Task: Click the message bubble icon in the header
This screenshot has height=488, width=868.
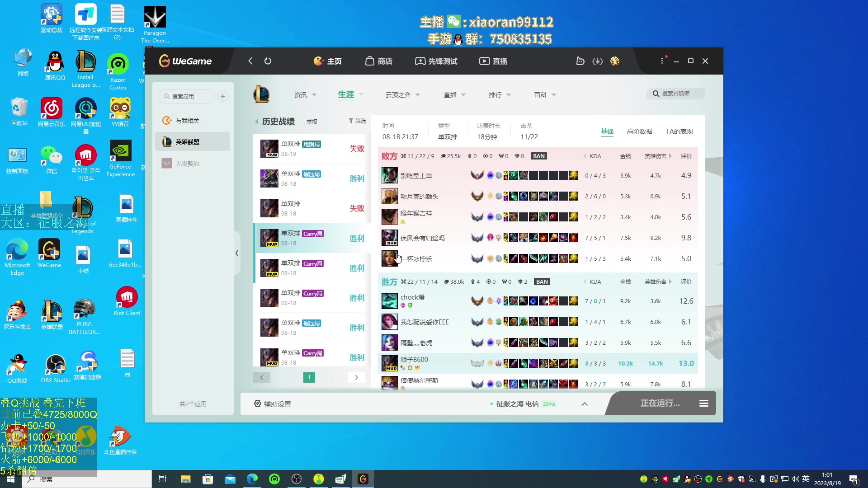Action: coord(580,61)
